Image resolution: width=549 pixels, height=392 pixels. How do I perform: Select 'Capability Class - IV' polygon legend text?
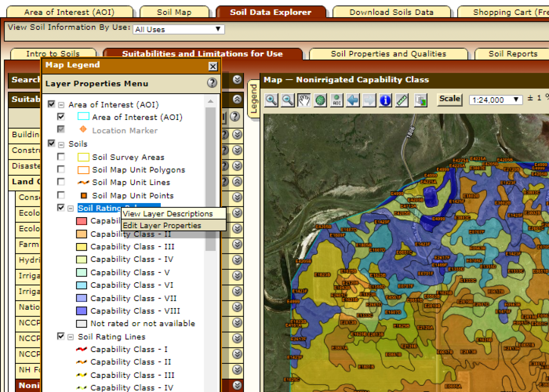click(x=132, y=259)
